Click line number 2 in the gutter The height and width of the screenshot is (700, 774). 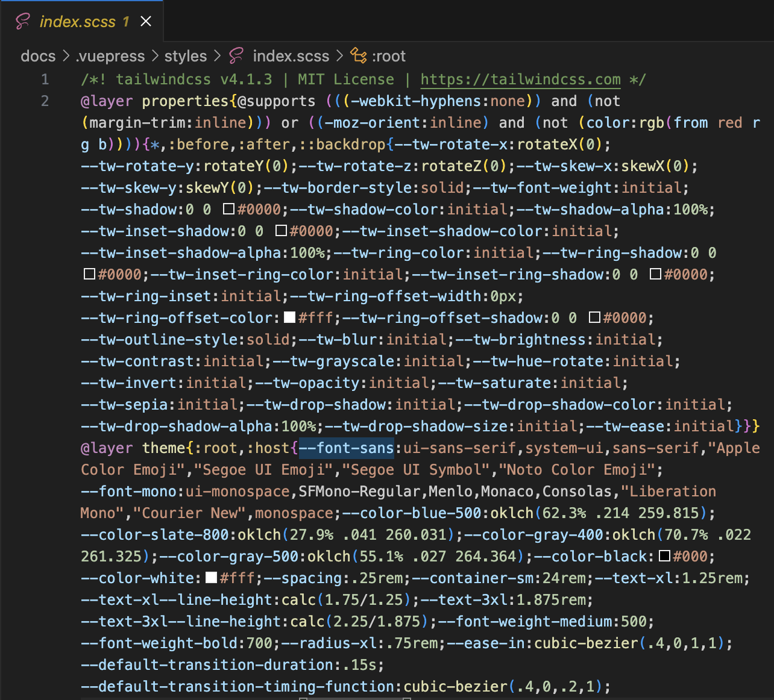tap(45, 101)
